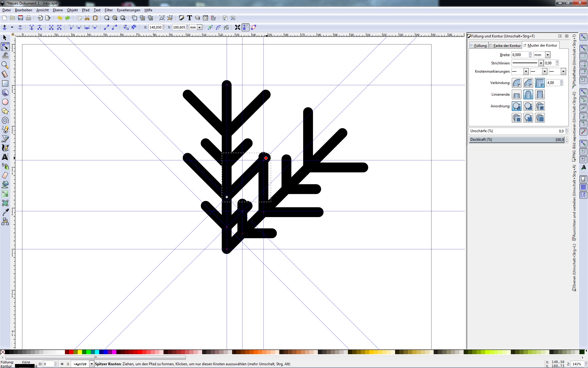Select the Spiral tool
The height and width of the screenshot is (368, 588).
click(5, 120)
